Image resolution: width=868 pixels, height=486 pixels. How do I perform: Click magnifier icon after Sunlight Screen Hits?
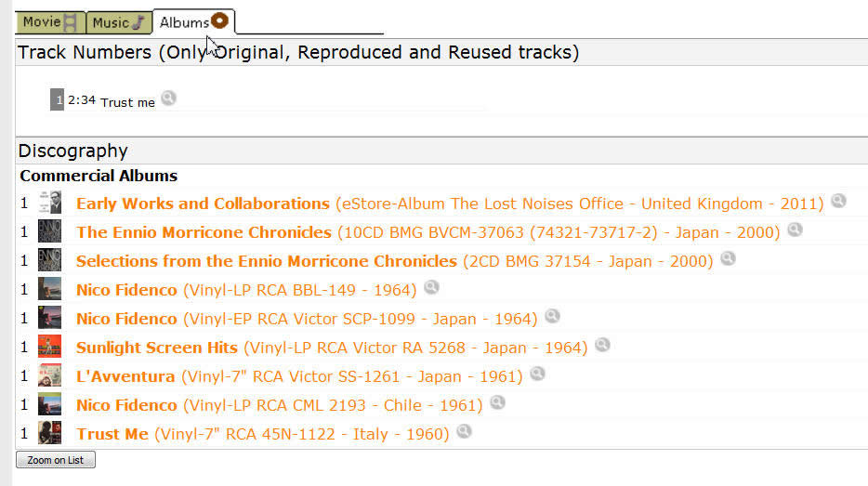point(602,345)
